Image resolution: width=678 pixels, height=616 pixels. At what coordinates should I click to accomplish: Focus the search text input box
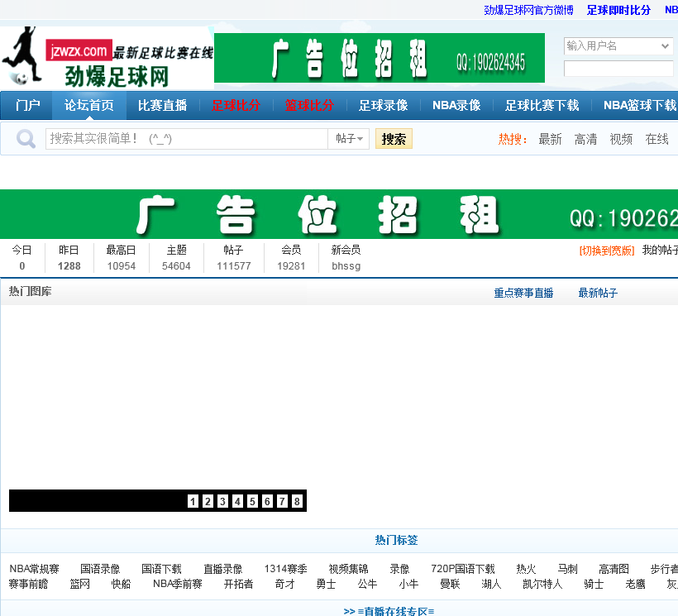click(187, 139)
